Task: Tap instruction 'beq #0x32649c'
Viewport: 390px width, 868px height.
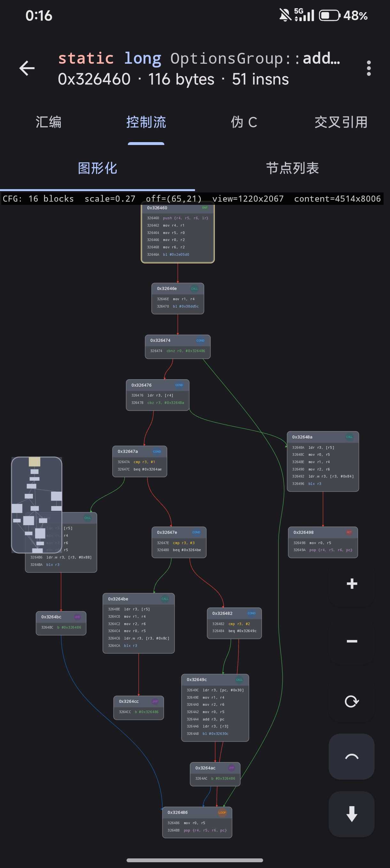Action: click(x=243, y=631)
